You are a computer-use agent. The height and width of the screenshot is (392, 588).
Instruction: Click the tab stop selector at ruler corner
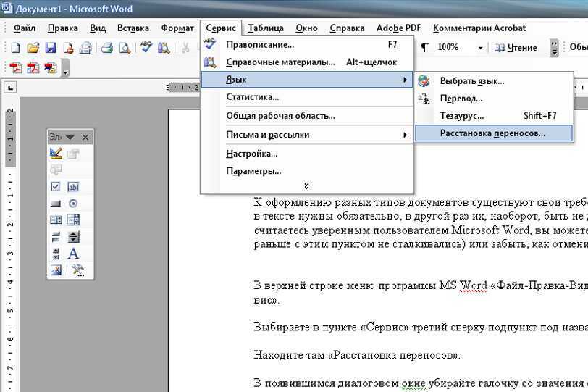point(10,88)
